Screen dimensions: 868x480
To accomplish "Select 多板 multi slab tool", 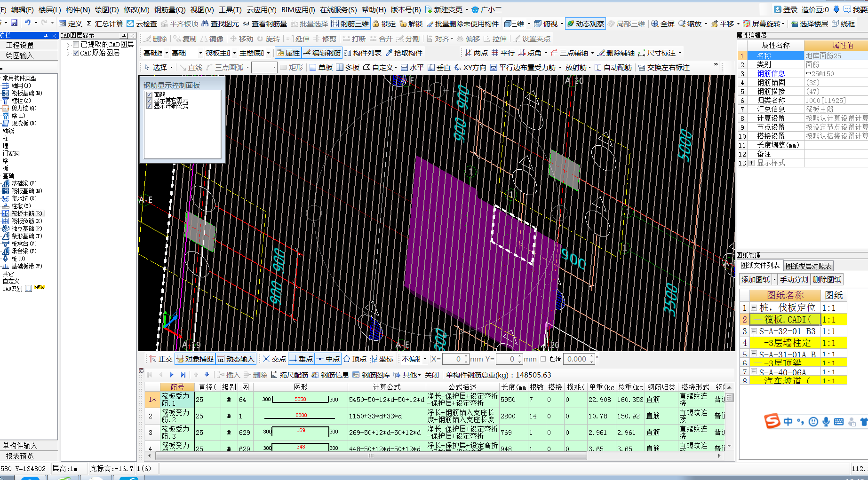I will pos(348,67).
